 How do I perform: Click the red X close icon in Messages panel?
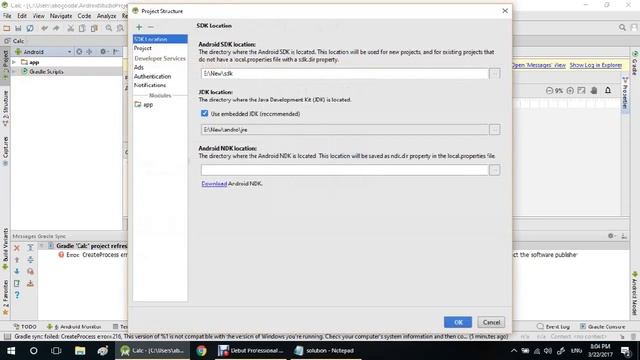click(x=17, y=248)
